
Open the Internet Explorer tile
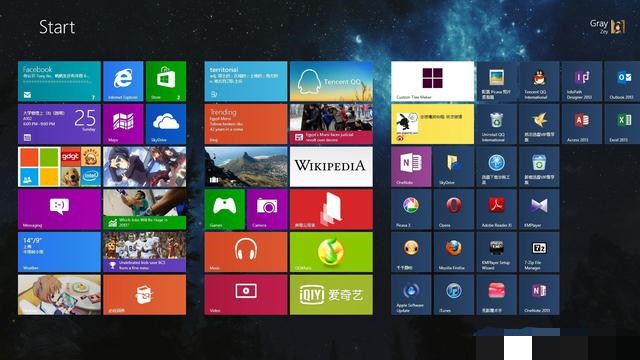pos(123,81)
